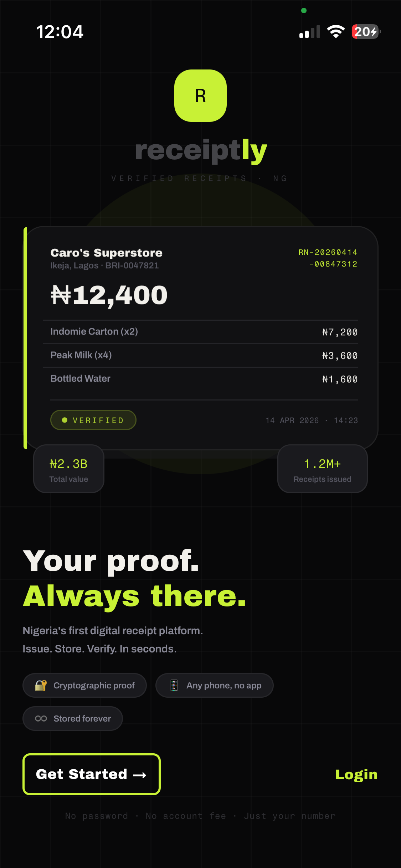Tap the cellular signal bars
The width and height of the screenshot is (401, 868).
(x=309, y=31)
